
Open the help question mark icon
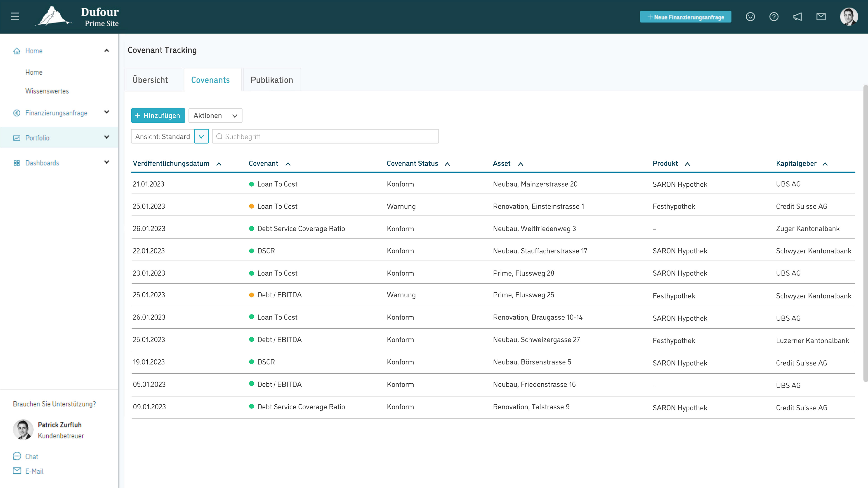(774, 16)
